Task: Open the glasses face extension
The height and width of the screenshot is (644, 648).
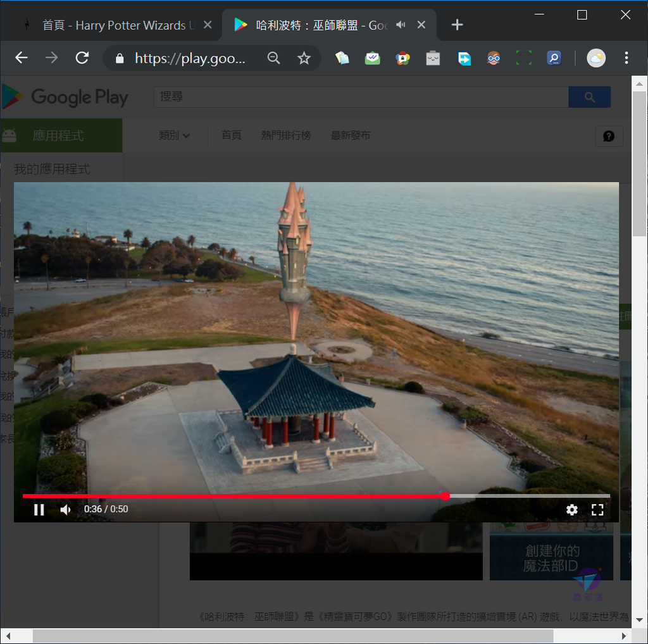Action: (x=494, y=58)
